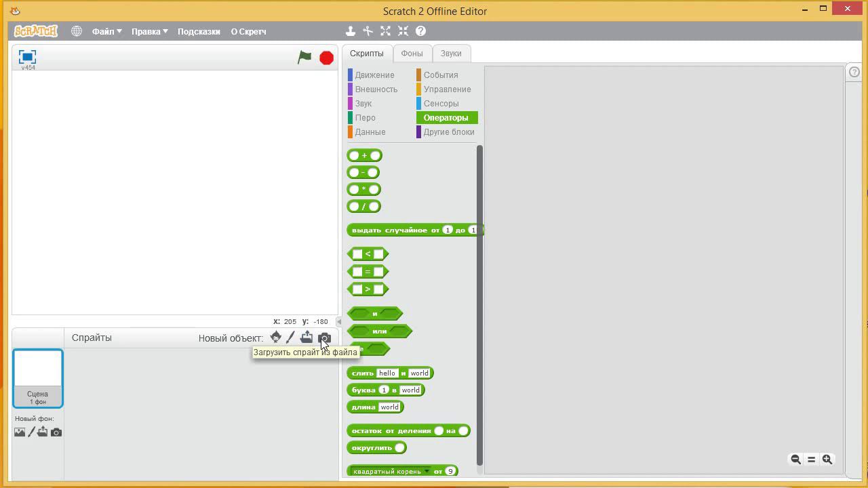Select the Операторы block category
The height and width of the screenshot is (488, 868).
pos(447,118)
